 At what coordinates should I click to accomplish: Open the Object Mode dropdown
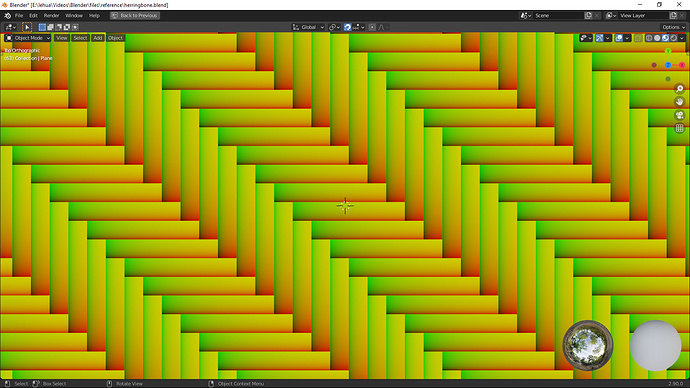pyautogui.click(x=28, y=38)
